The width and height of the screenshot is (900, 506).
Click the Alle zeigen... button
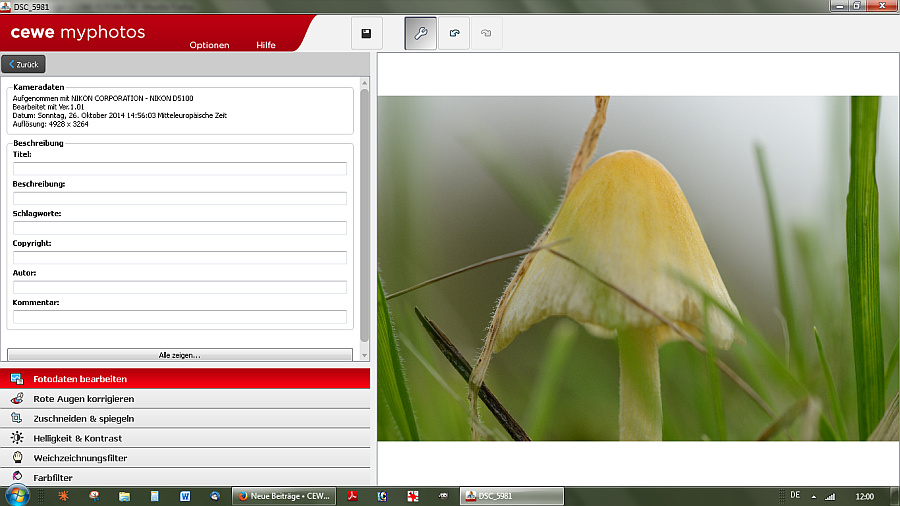pyautogui.click(x=180, y=355)
